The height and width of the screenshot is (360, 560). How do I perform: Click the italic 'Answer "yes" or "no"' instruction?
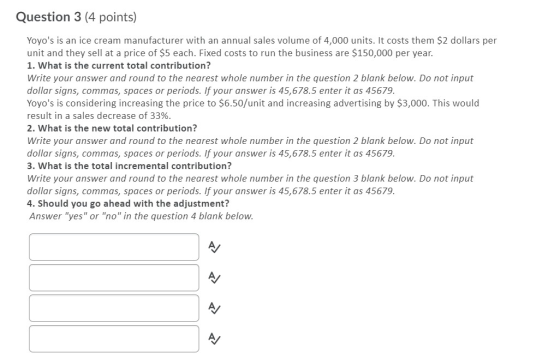pyautogui.click(x=141, y=216)
